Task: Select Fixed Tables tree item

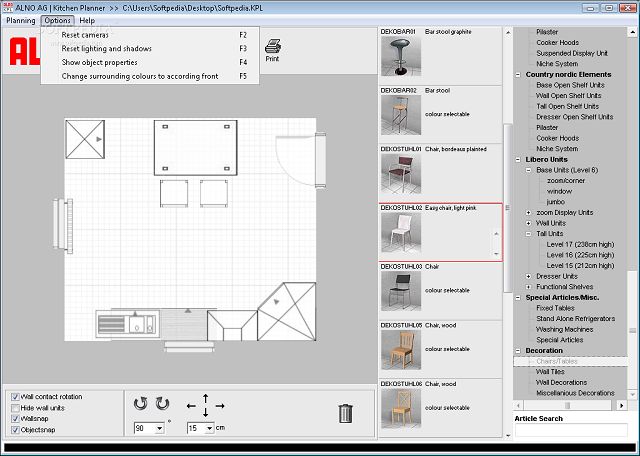Action: 555,308
